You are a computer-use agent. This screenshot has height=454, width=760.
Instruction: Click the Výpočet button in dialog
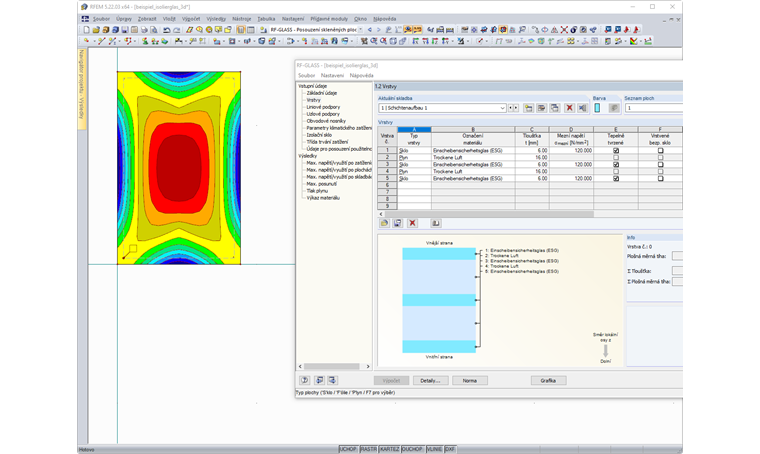coord(391,380)
